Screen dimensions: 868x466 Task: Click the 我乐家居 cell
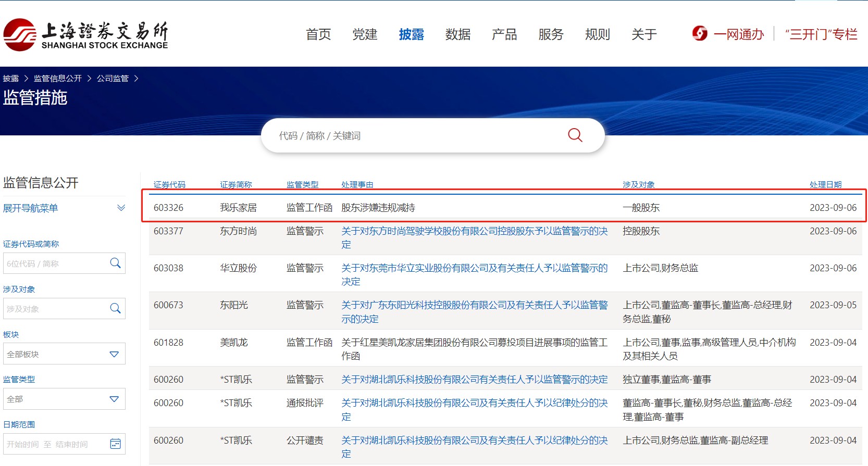tap(238, 208)
